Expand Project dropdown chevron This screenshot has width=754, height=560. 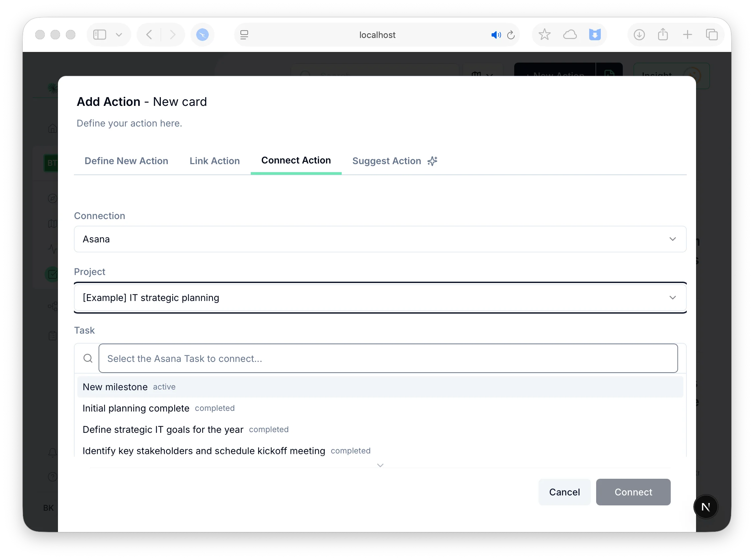pyautogui.click(x=673, y=298)
